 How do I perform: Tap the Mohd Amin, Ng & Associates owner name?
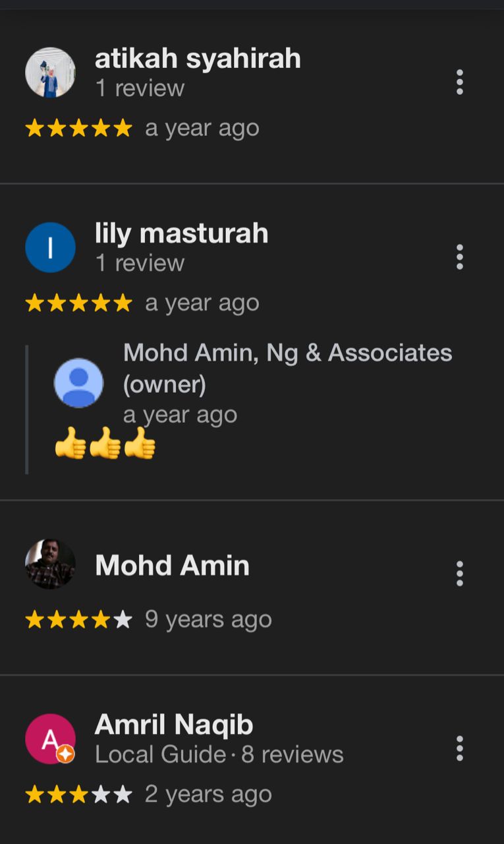(x=287, y=368)
